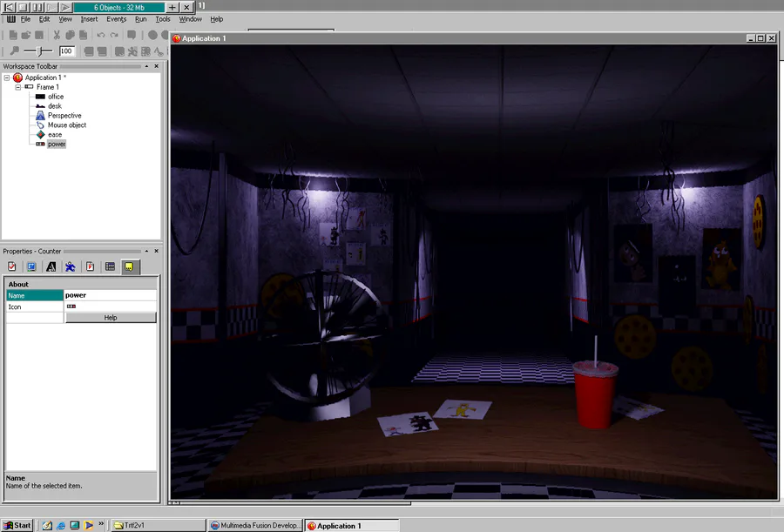
Task: Close the run toolbar with its X button
Action: pos(186,7)
